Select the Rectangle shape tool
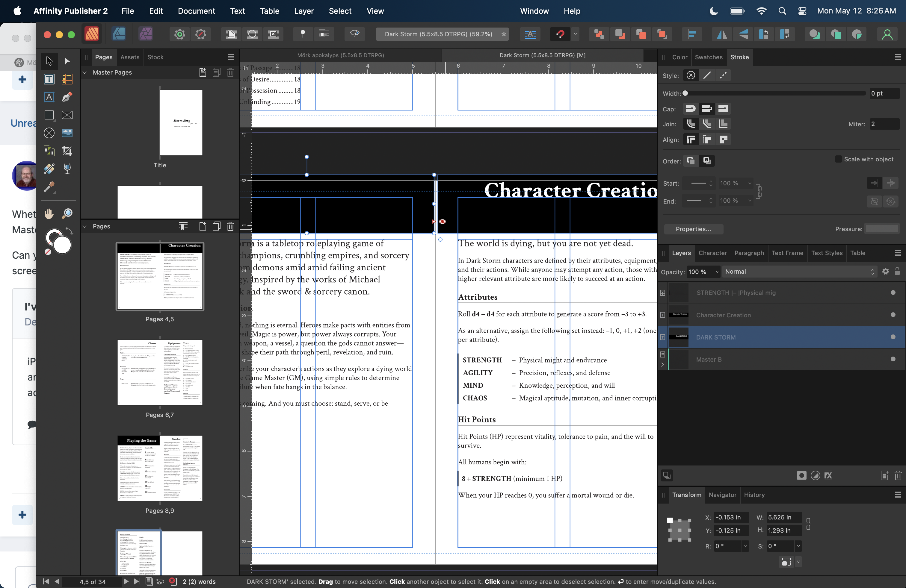 tap(49, 115)
